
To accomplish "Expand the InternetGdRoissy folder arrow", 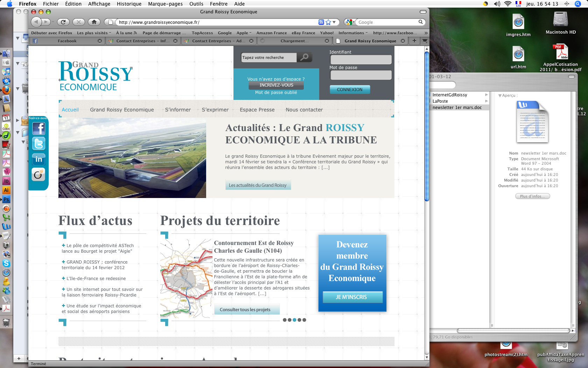I will (486, 95).
